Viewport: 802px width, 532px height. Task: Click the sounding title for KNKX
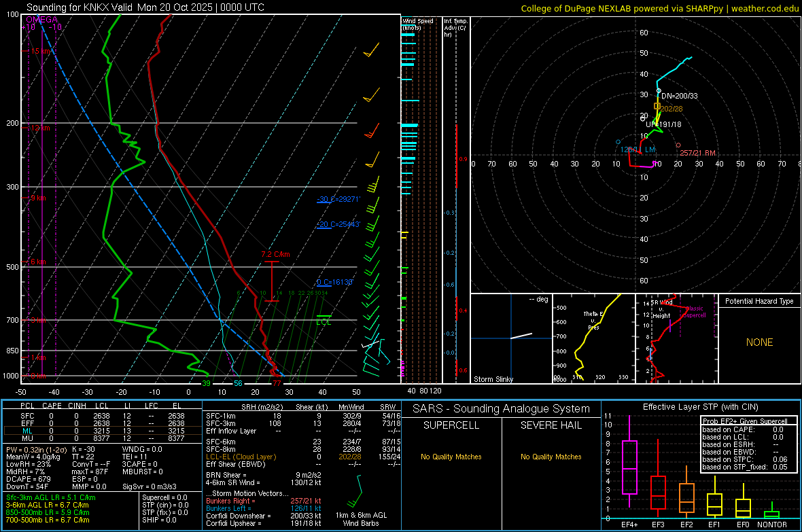point(145,7)
